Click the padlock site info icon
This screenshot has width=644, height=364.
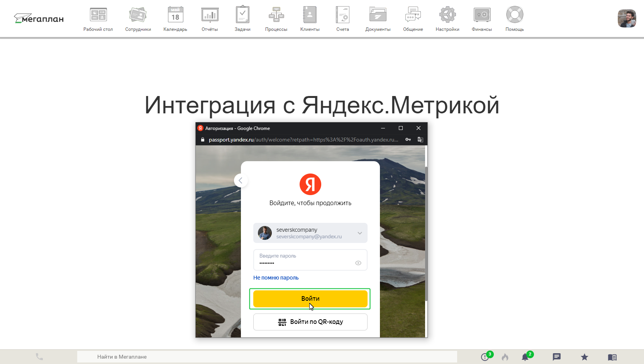point(202,140)
